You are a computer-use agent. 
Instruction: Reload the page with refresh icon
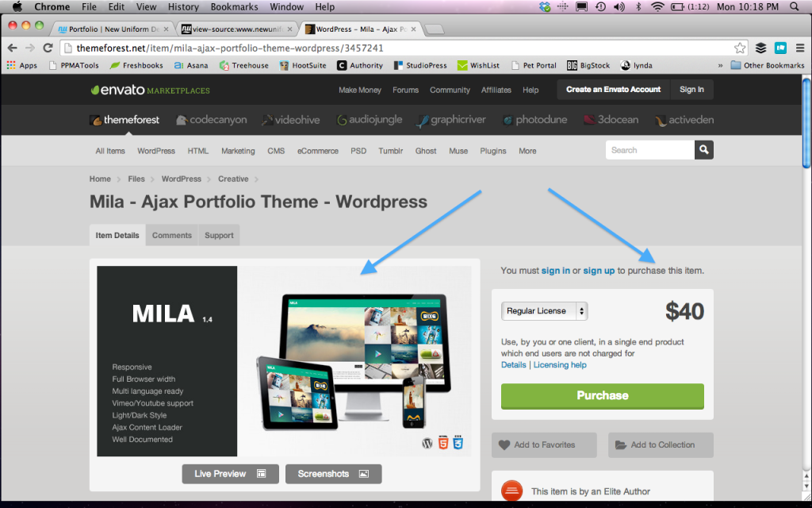click(48, 48)
